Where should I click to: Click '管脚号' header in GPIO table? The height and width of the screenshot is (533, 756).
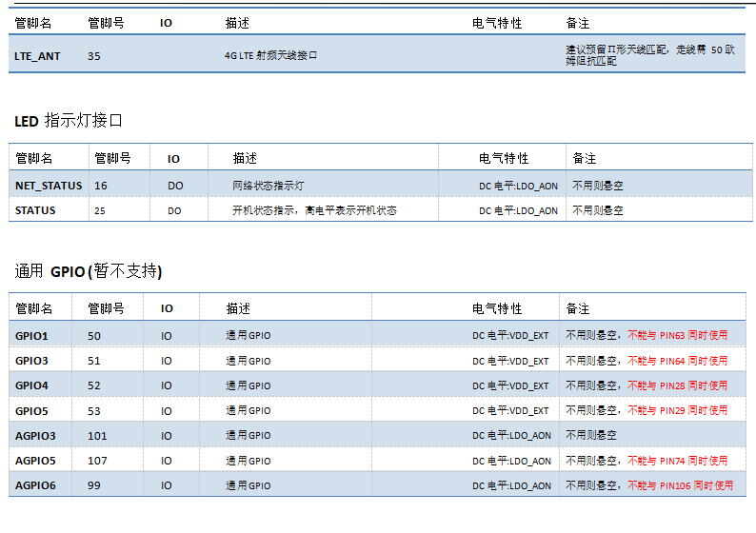[x=106, y=308]
